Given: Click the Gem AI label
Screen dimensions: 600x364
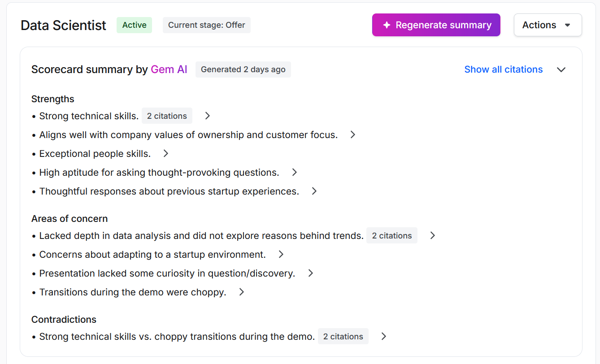Looking at the screenshot, I should [x=169, y=69].
